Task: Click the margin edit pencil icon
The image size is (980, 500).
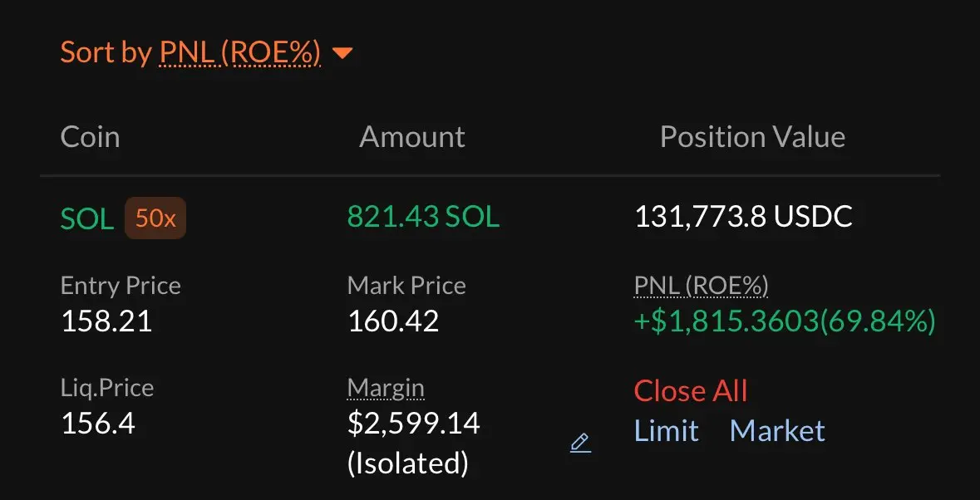Action: coord(581,443)
